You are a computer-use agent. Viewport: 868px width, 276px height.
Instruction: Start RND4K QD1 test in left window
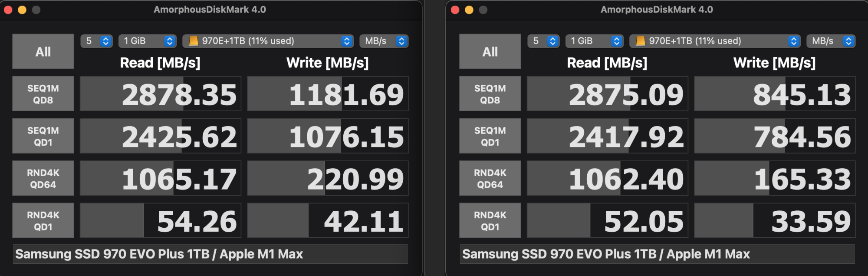tap(43, 220)
